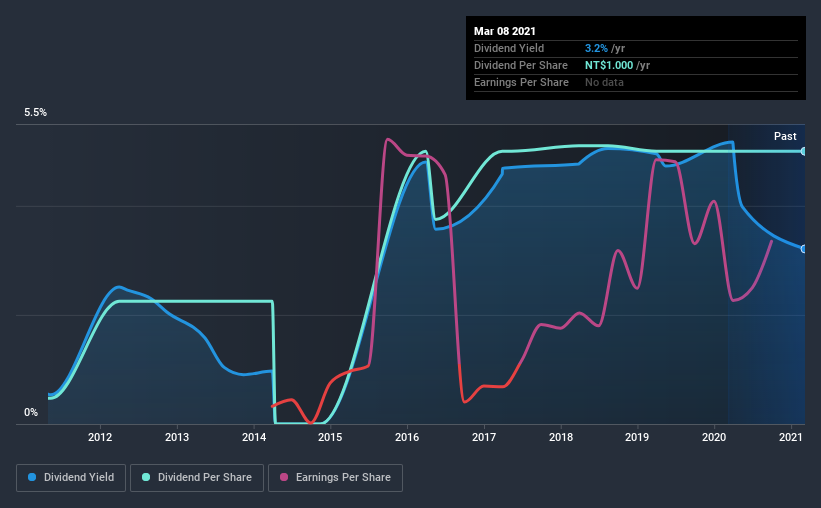Select the 2018 label on the time axis
The image size is (821, 508).
point(561,437)
